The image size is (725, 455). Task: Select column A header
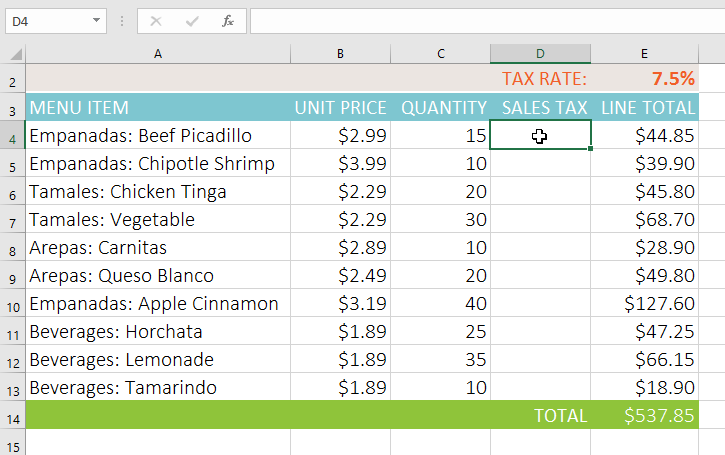pos(158,54)
